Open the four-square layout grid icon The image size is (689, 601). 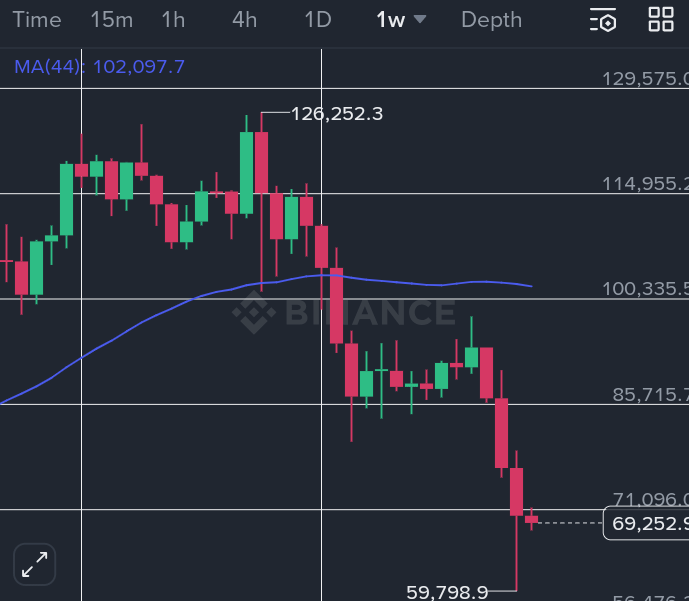661,19
